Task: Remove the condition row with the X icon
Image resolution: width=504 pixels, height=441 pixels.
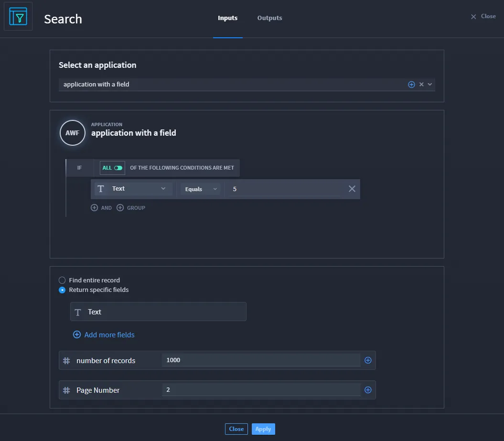Action: (352, 189)
